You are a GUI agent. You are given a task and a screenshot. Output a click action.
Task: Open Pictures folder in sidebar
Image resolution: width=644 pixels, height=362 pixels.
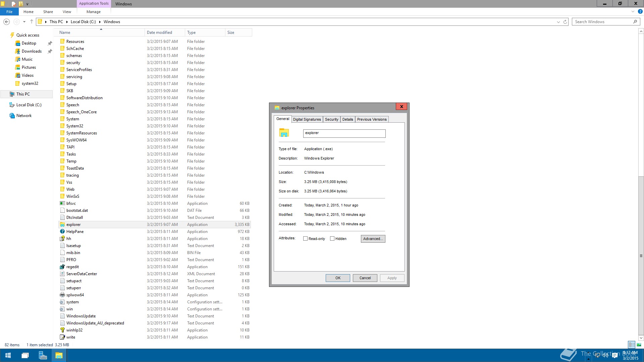pos(29,67)
